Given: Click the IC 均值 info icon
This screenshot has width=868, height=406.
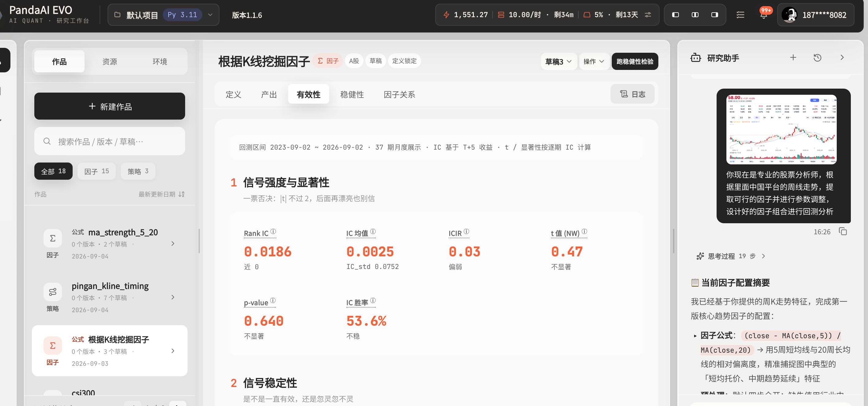Looking at the screenshot, I should pyautogui.click(x=373, y=231).
